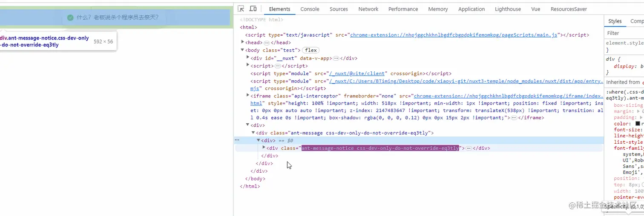Click the color swatch beside color property
Screen dimensions: 644x216
point(638,124)
